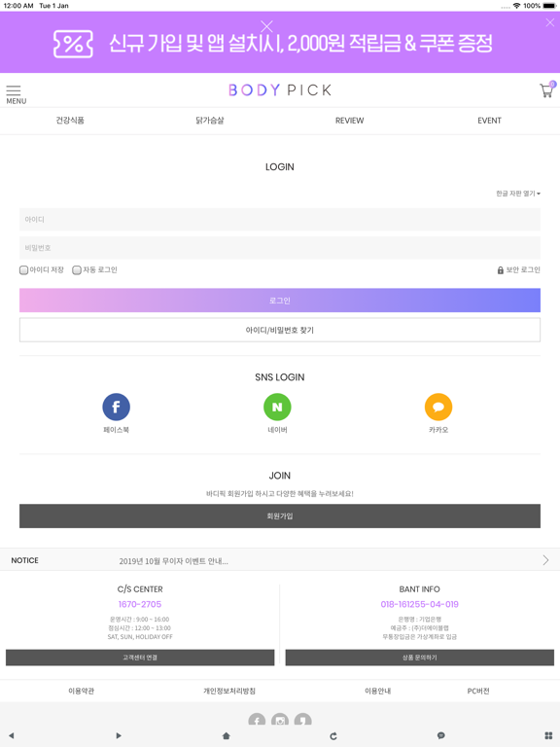The width and height of the screenshot is (560, 747).
Task: Close the purple promo banner
Action: (x=550, y=22)
